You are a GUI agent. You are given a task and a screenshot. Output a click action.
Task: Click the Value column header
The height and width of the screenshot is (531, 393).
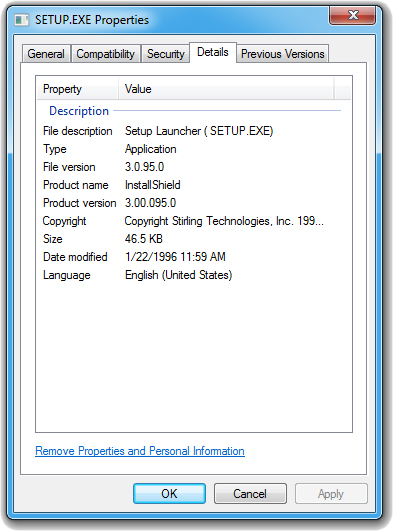click(x=226, y=89)
